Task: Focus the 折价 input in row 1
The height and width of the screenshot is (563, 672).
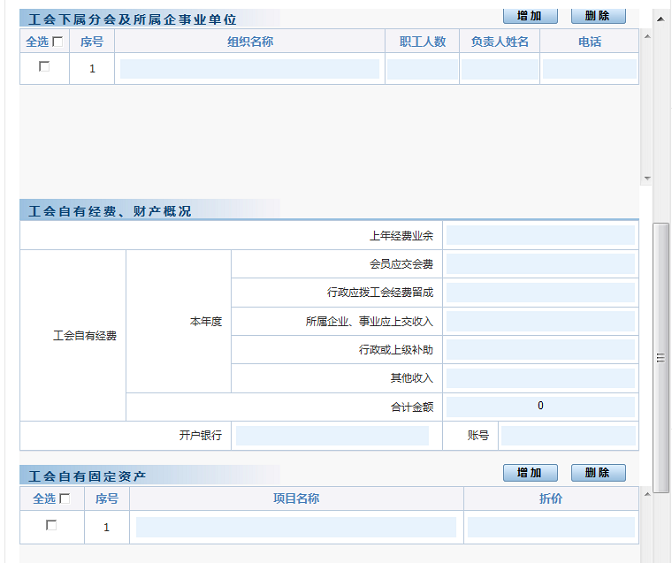Action: click(x=551, y=527)
